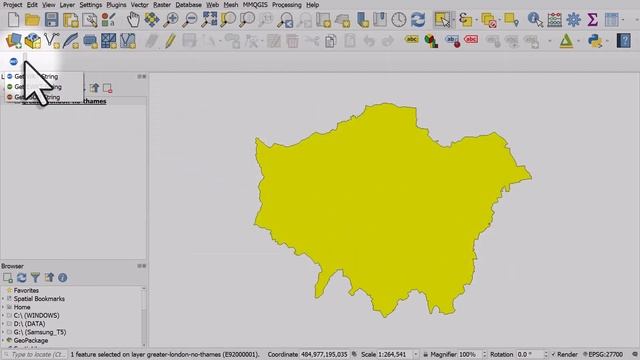Click the New Mesh Layer icon

click(x=109, y=40)
